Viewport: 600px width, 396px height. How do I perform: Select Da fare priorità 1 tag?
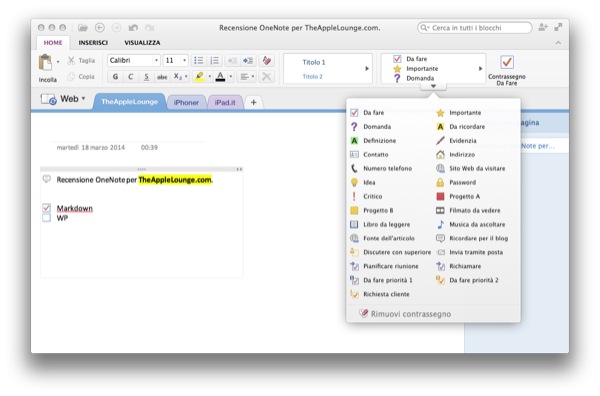point(381,280)
